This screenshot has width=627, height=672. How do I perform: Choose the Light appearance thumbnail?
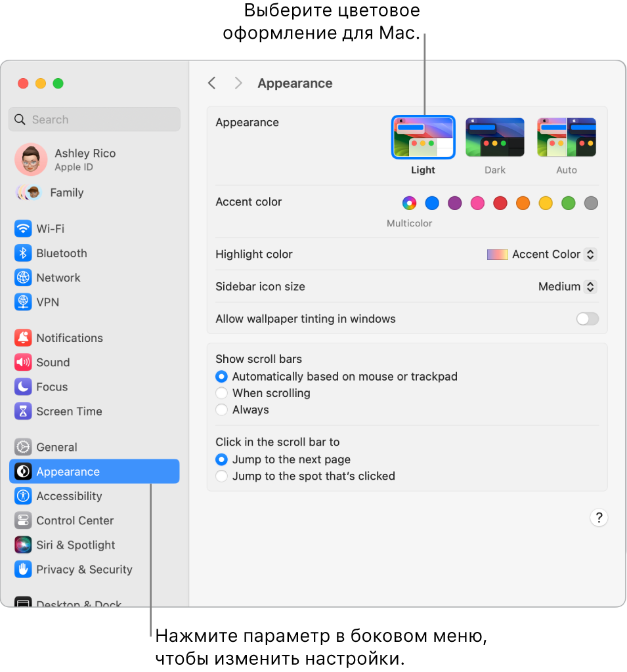click(x=423, y=137)
